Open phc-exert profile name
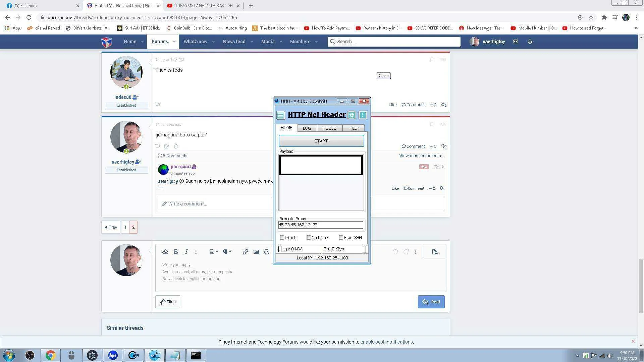The width and height of the screenshot is (644, 362). (x=181, y=167)
